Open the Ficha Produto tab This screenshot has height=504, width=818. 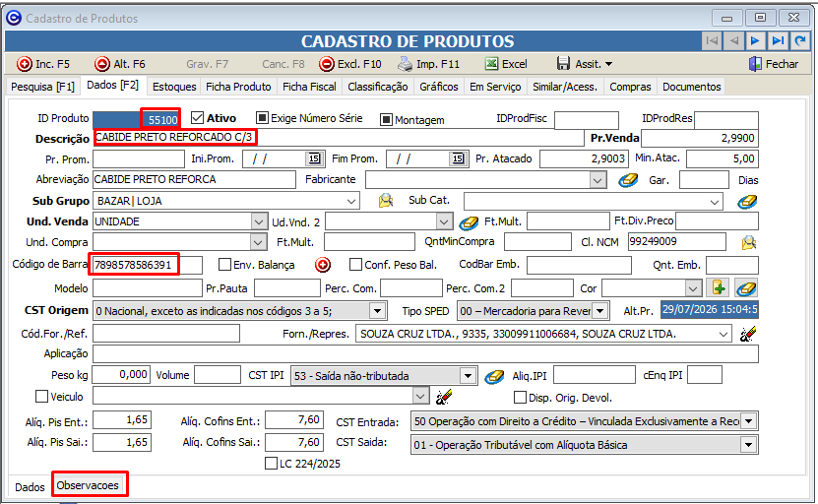238,87
